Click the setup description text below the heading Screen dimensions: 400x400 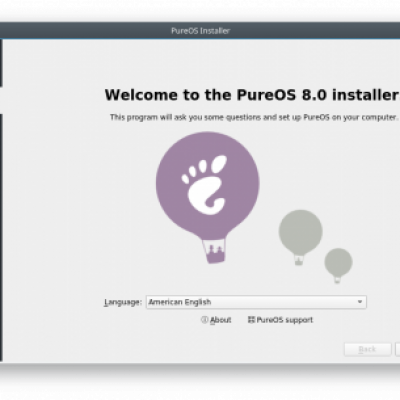pos(254,117)
